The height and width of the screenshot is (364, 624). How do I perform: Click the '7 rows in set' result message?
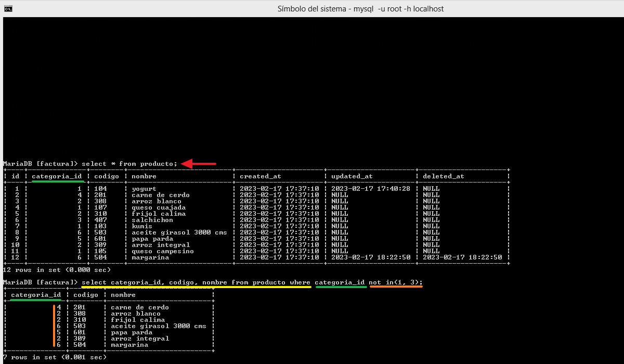coord(55,357)
